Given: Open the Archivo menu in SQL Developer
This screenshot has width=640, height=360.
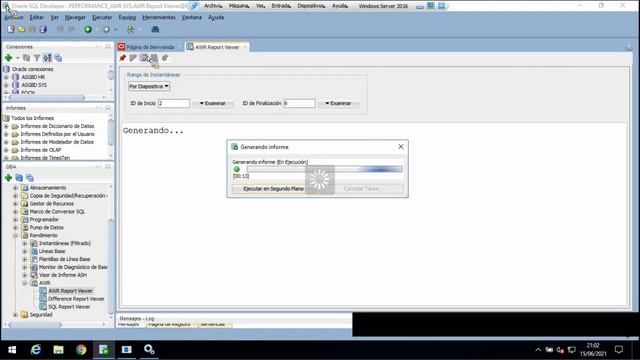Looking at the screenshot, I should 13,18.
